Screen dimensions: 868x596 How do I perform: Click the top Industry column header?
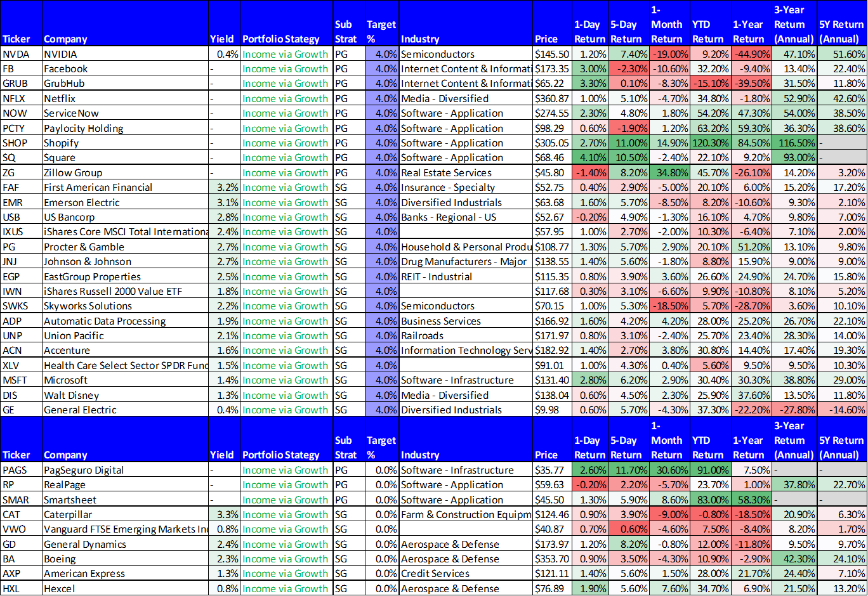pos(466,23)
